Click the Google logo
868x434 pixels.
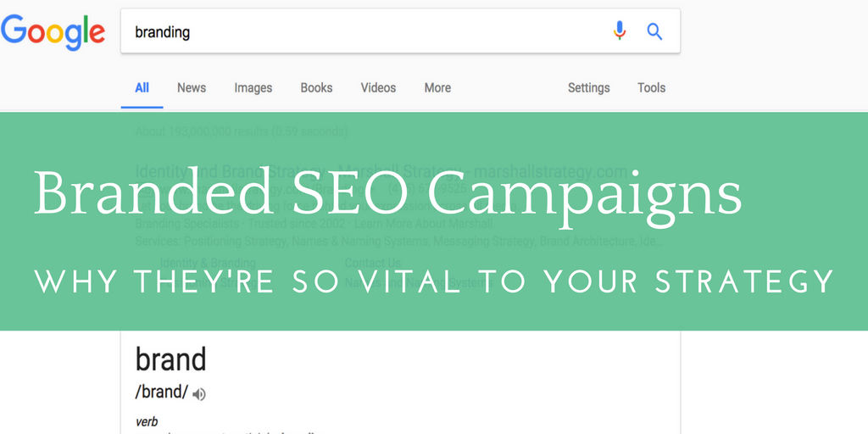coord(53,31)
